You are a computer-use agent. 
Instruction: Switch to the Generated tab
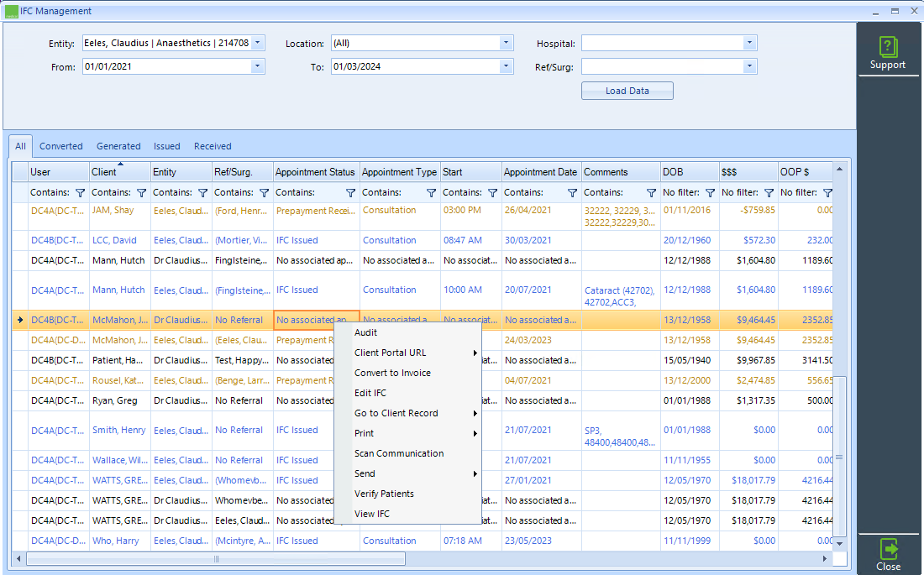click(118, 147)
